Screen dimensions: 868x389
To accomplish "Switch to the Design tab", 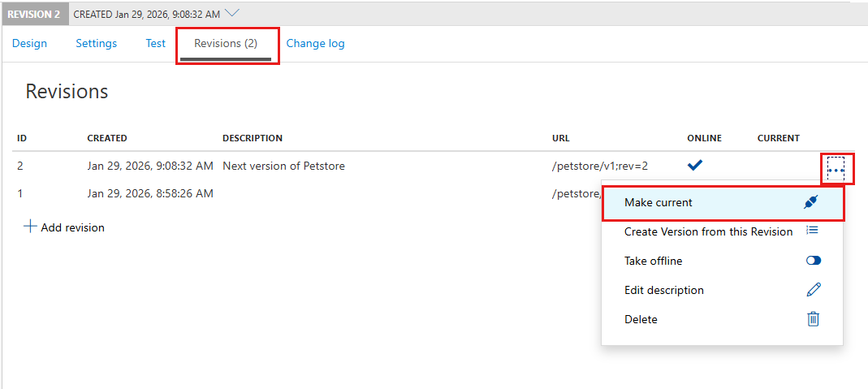I will pyautogui.click(x=29, y=44).
